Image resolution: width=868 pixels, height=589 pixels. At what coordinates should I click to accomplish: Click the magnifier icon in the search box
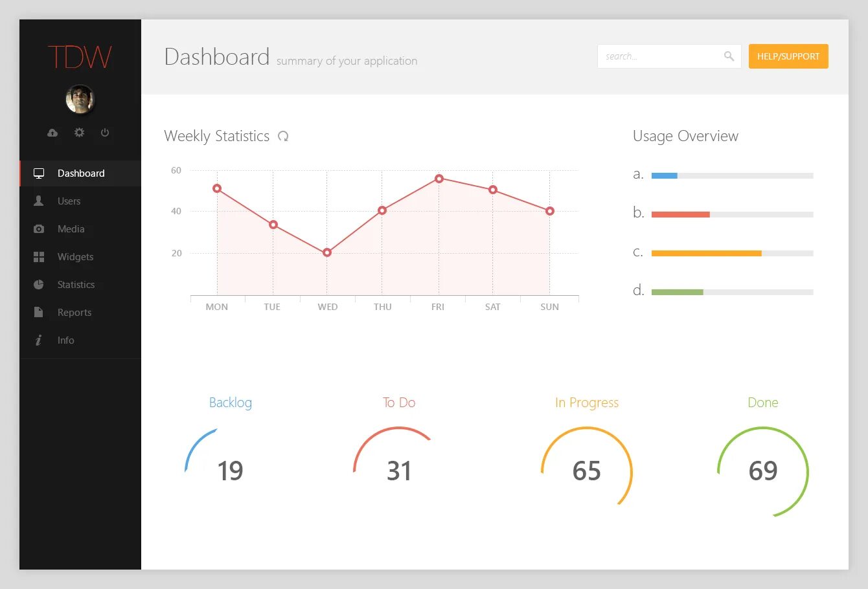click(729, 56)
